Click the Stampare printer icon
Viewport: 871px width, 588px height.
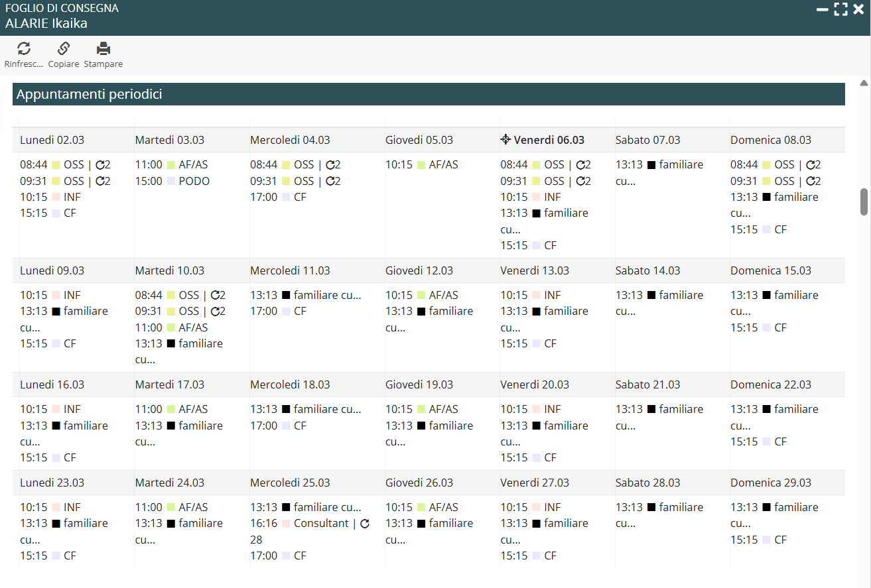[103, 48]
